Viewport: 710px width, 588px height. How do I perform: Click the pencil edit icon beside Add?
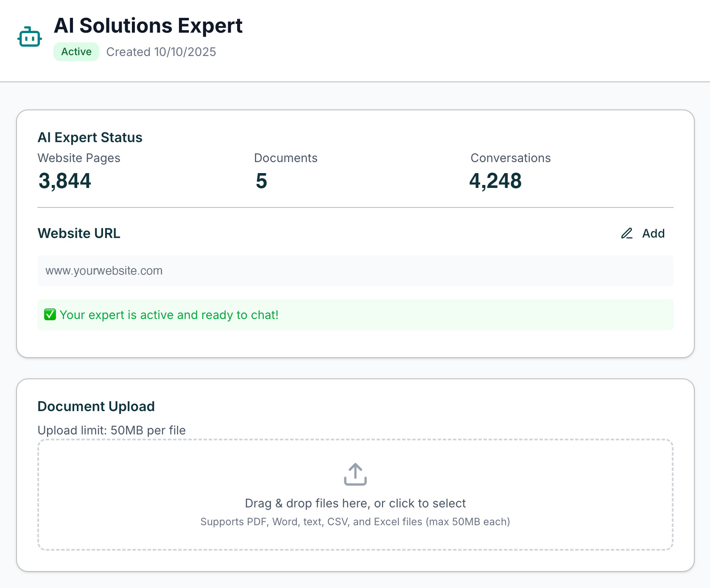(x=627, y=233)
